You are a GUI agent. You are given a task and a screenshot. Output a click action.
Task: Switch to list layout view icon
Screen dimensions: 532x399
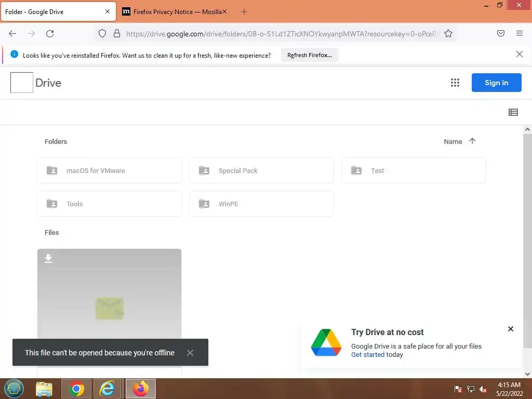click(513, 112)
